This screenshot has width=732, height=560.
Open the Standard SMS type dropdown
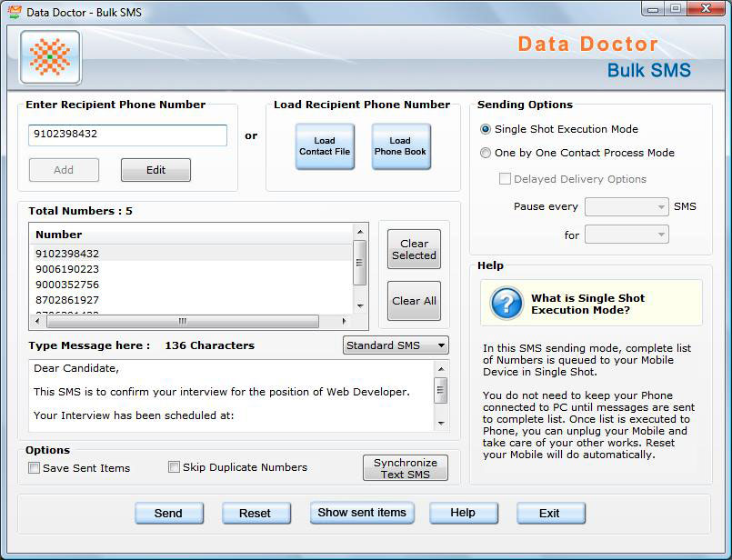[x=396, y=345]
